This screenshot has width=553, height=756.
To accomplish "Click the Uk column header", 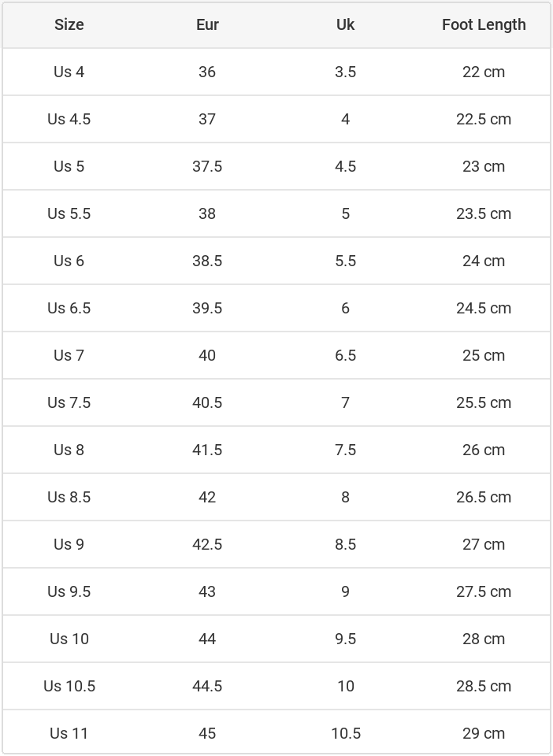I will 345,24.
